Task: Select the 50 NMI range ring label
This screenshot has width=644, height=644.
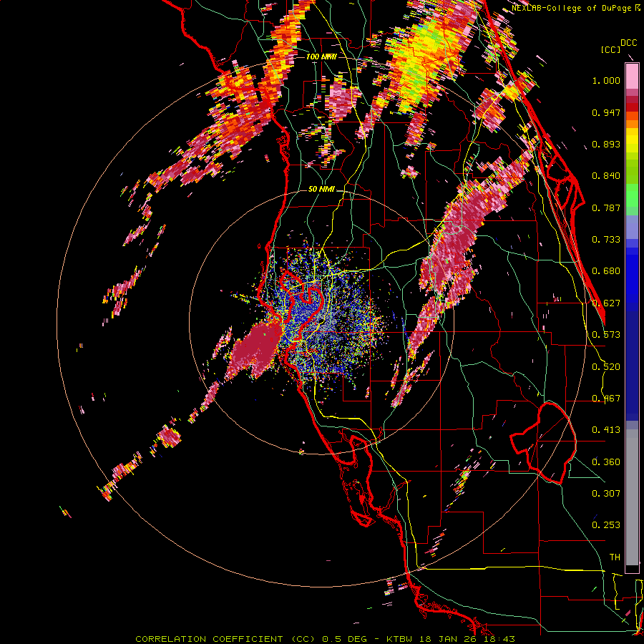Action: point(321,190)
